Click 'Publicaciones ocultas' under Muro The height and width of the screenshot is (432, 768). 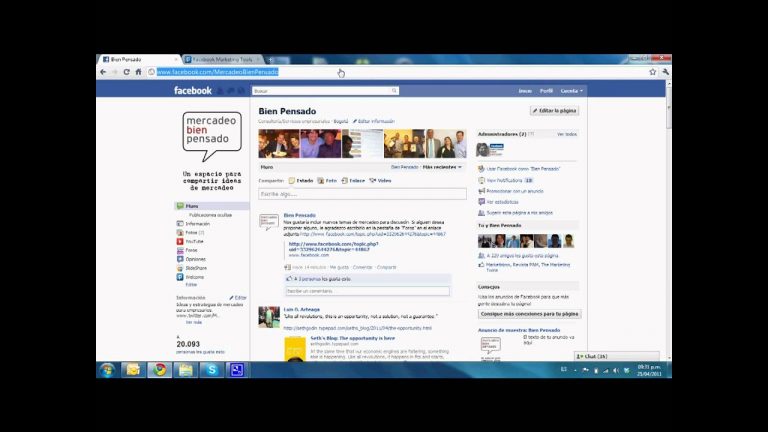211,215
